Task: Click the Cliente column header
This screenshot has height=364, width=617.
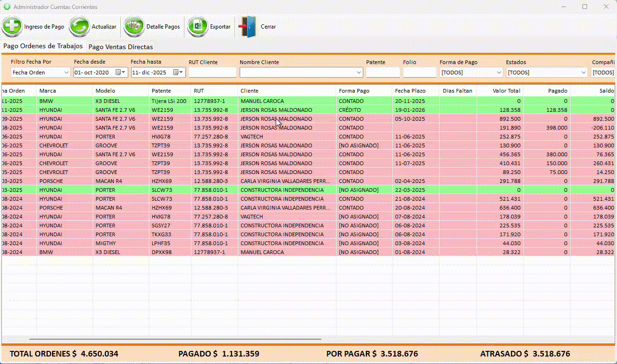Action: tap(286, 91)
